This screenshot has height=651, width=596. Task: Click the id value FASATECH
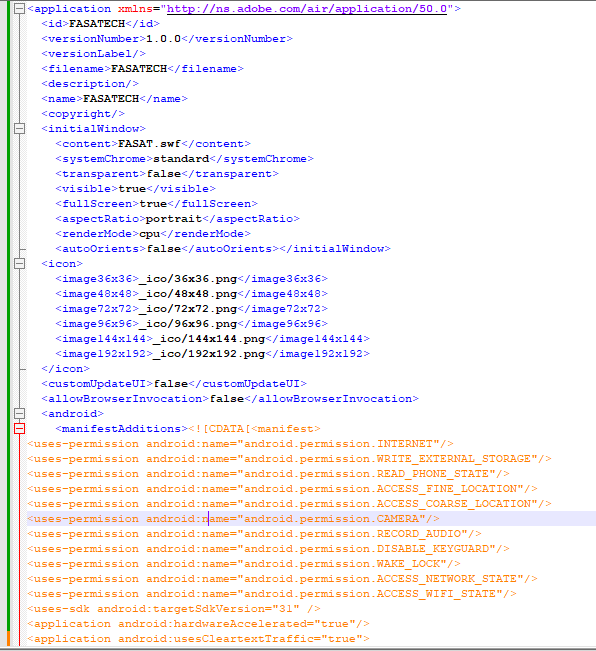click(x=97, y=24)
